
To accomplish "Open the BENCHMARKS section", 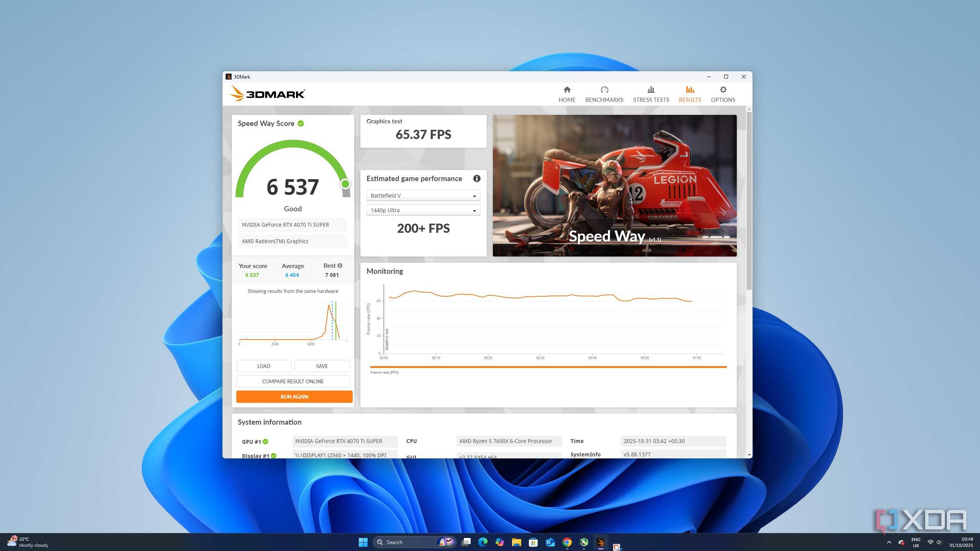I will [x=604, y=94].
